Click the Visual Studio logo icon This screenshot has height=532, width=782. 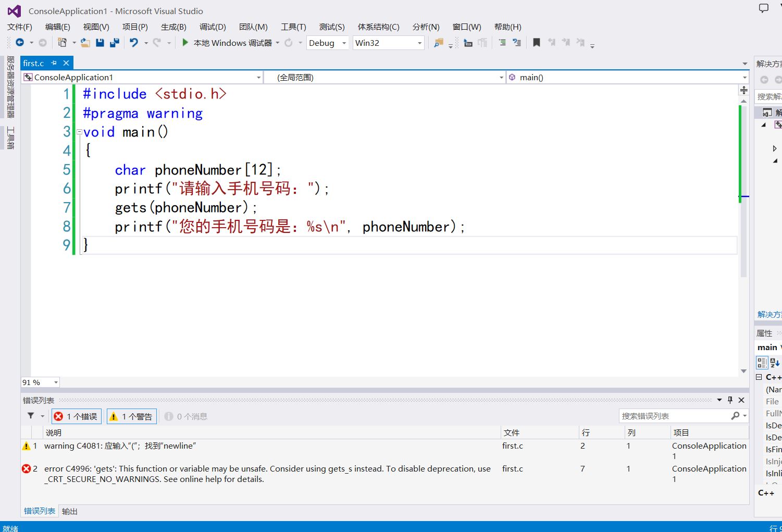point(14,11)
